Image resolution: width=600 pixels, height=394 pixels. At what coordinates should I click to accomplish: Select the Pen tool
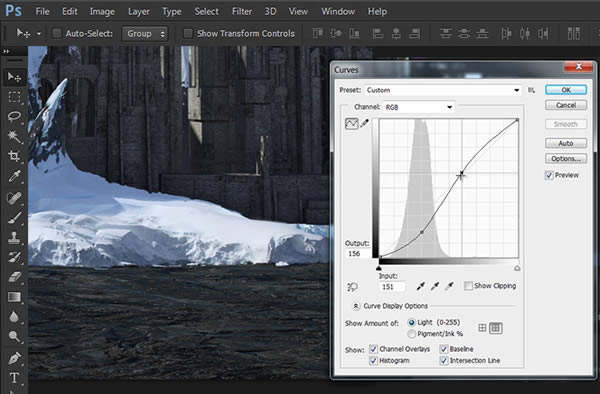14,358
